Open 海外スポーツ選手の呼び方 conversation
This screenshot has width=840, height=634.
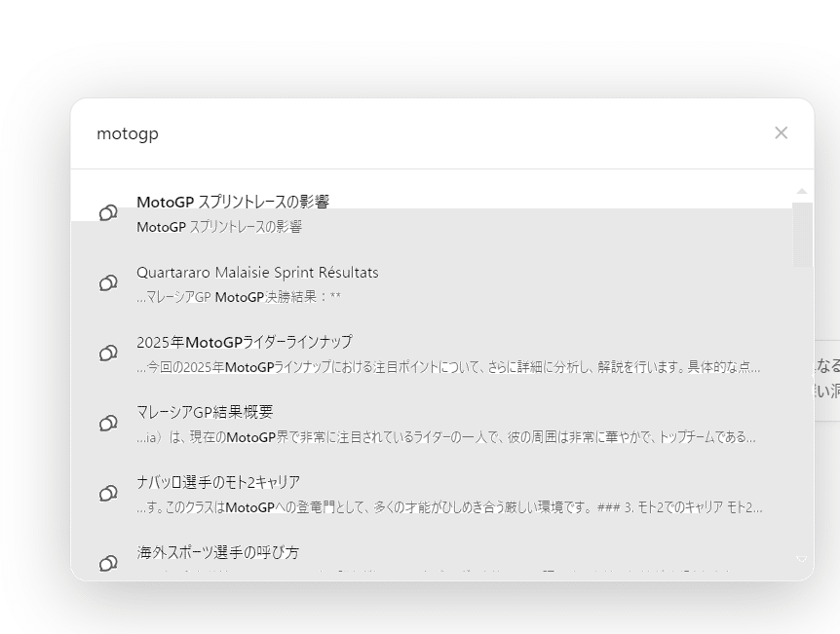(x=217, y=552)
